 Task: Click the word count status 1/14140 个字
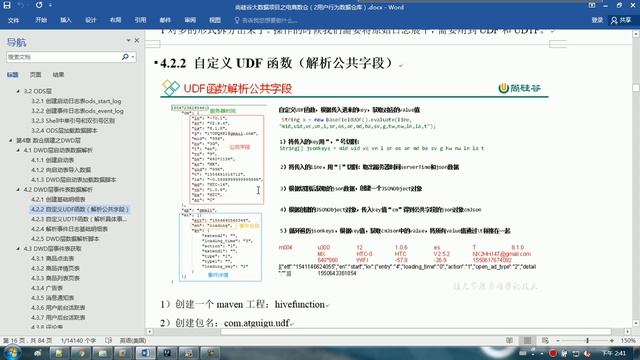click(x=78, y=340)
